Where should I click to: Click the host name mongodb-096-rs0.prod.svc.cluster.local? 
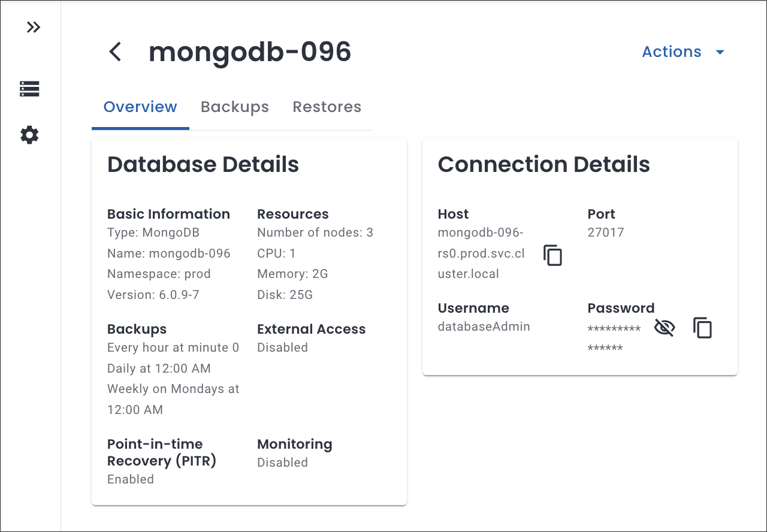click(481, 253)
